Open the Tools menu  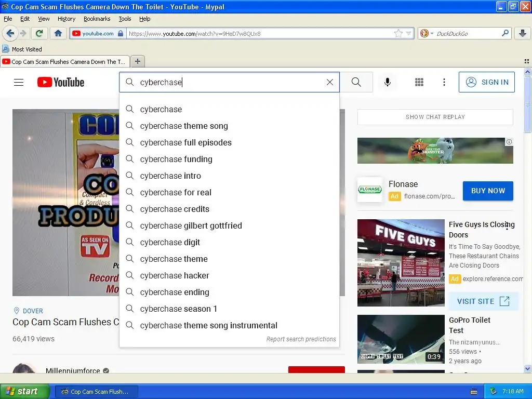pyautogui.click(x=125, y=19)
